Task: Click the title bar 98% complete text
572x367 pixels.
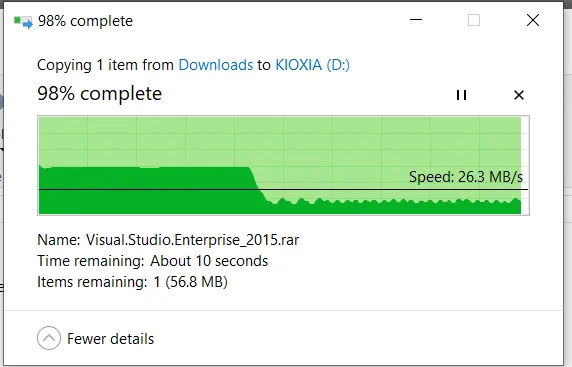Action: pos(85,21)
